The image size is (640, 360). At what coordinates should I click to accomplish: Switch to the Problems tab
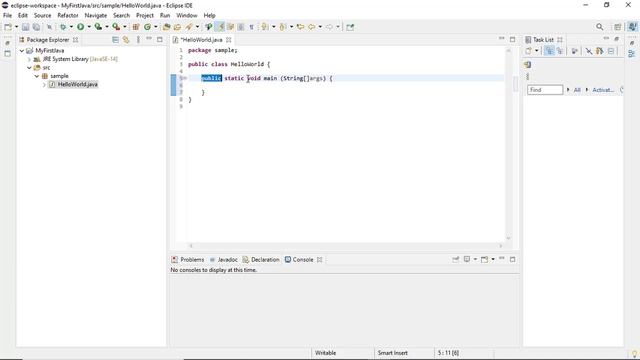(188, 260)
